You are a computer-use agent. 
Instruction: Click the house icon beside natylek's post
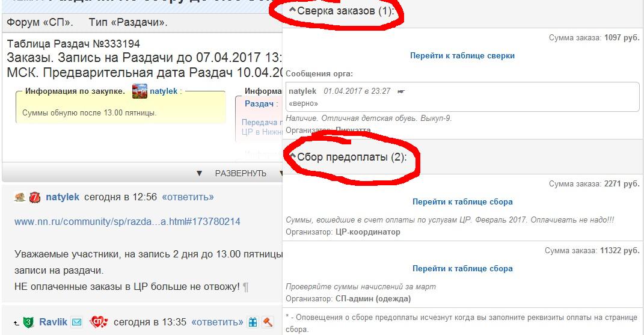pyautogui.click(x=20, y=197)
